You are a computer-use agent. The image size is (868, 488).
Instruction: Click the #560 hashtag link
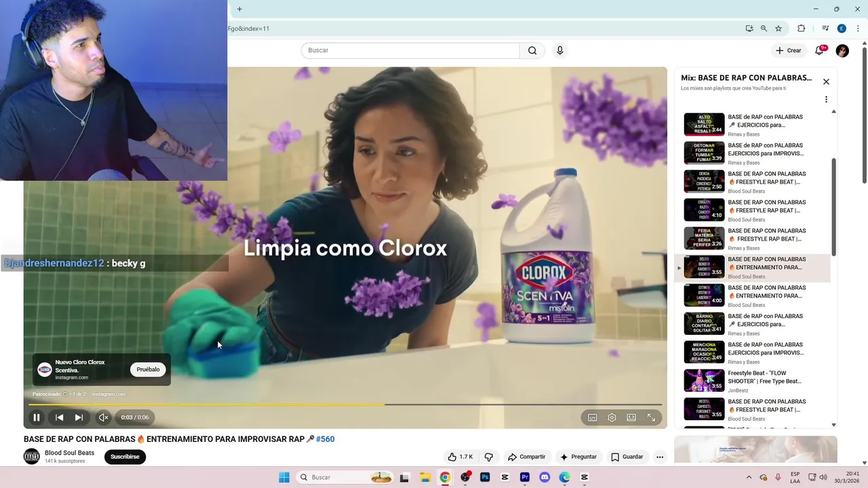click(x=325, y=439)
